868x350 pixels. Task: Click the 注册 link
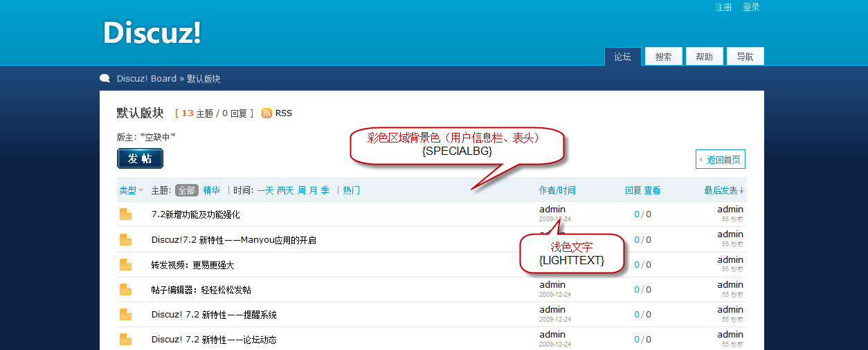coord(723,7)
